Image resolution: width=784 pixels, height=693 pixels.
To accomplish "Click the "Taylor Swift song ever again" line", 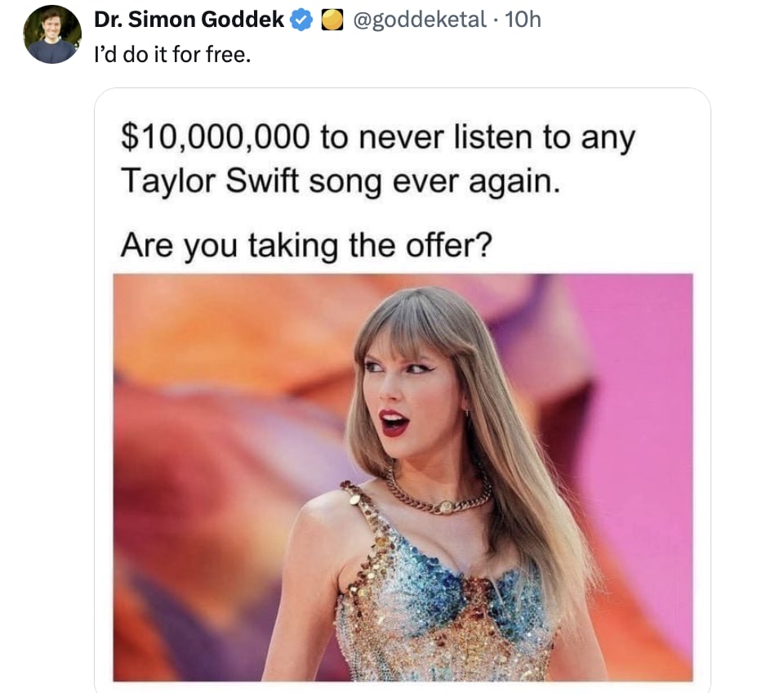I will (340, 181).
